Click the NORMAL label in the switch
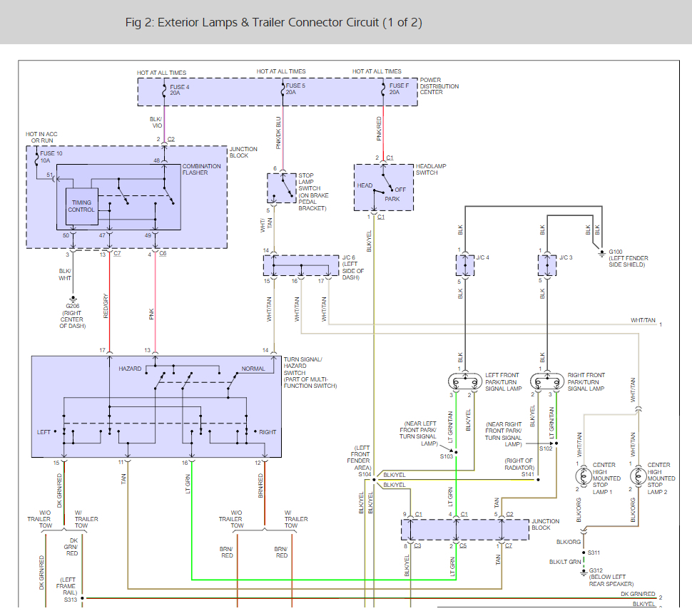Image resolution: width=692 pixels, height=616 pixels. point(253,369)
